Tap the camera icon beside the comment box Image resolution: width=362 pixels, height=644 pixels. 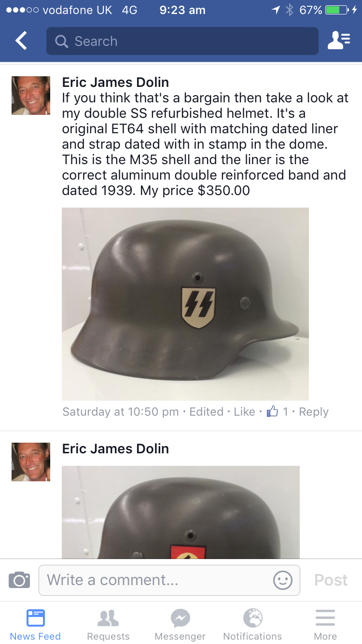(19, 580)
